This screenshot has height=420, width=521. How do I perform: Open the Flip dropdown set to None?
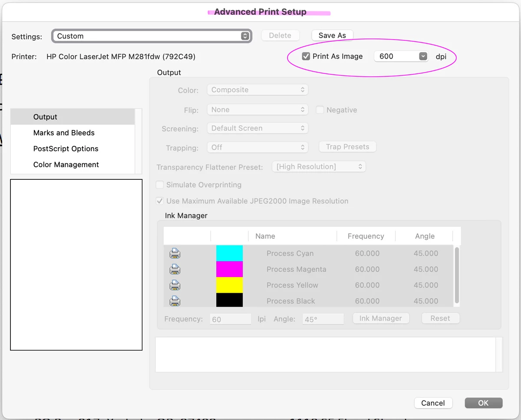click(257, 110)
